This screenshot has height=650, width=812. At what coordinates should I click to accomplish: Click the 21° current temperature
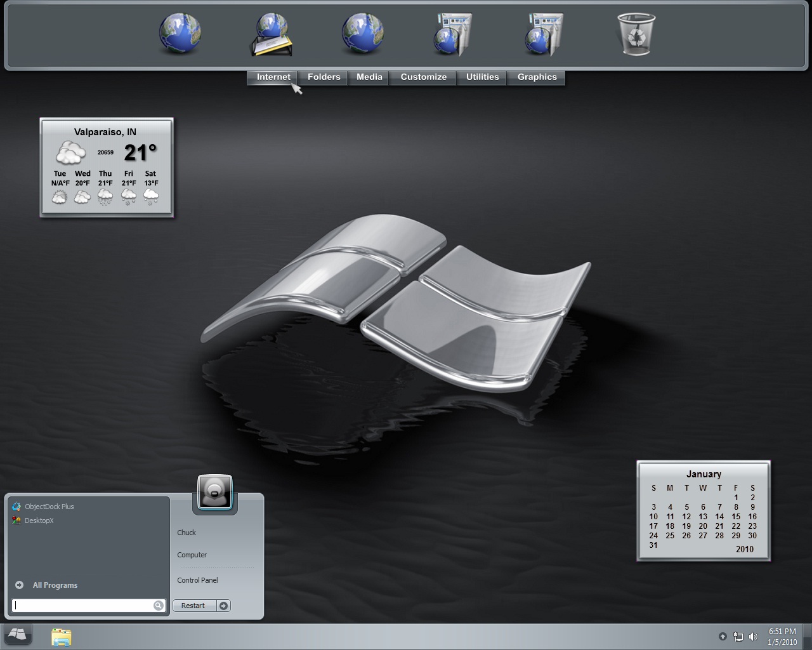coord(140,152)
